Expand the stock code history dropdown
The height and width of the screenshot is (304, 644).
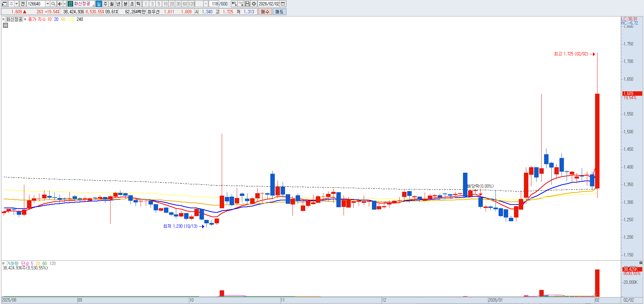coord(48,4)
